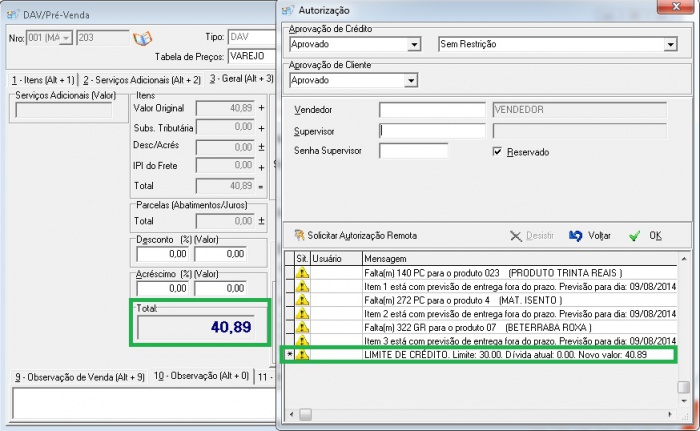
Task: Click the Solicitar Autorização Remota key icon
Action: pos(299,235)
